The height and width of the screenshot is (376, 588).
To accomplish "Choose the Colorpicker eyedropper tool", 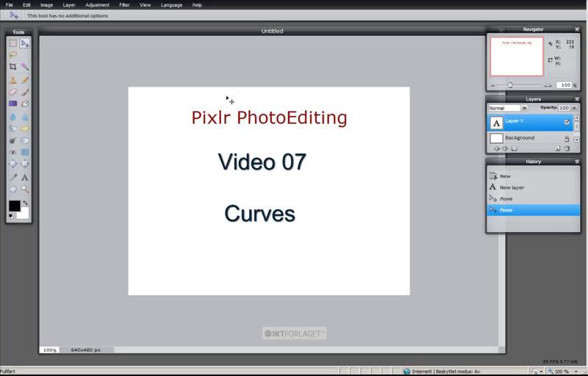I will click(x=12, y=177).
